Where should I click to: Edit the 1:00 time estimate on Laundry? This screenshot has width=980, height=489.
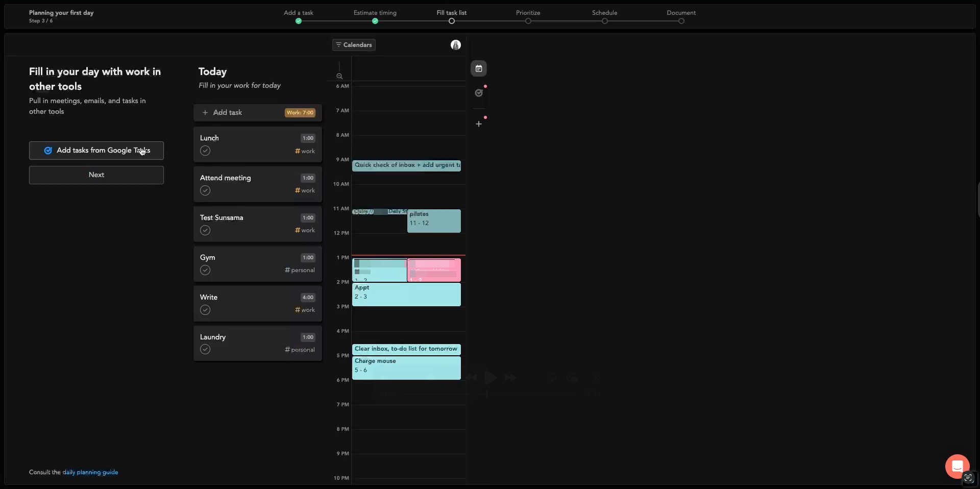click(x=308, y=337)
